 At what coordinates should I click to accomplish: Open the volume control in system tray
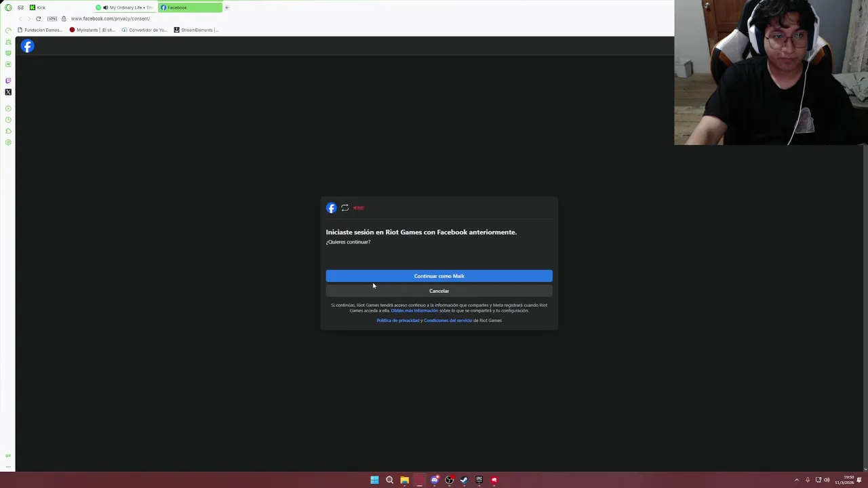pyautogui.click(x=827, y=480)
